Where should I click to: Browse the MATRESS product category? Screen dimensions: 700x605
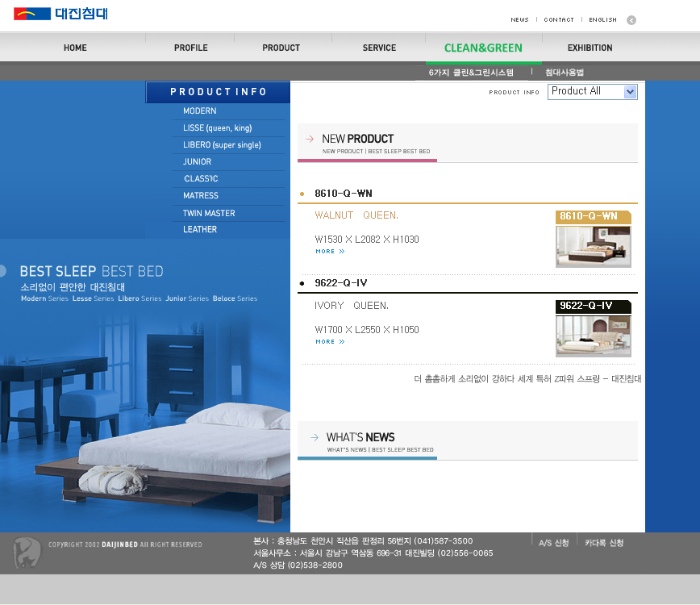(x=201, y=195)
